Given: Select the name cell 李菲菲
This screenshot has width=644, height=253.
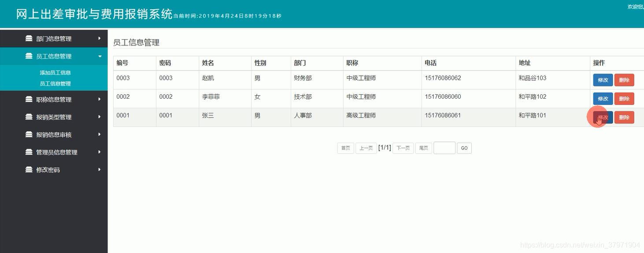Looking at the screenshot, I should [211, 97].
